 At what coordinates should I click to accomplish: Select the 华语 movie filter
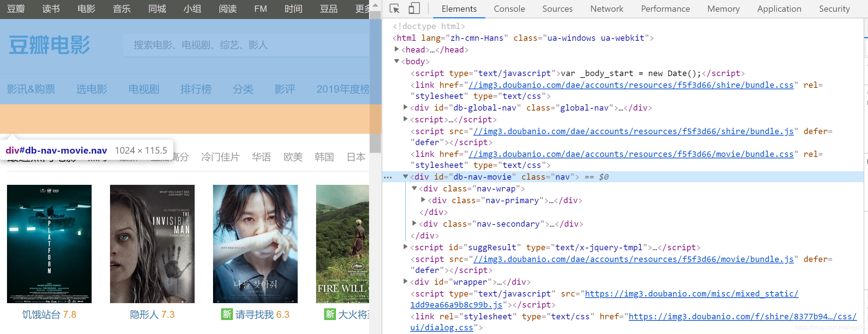(x=261, y=157)
